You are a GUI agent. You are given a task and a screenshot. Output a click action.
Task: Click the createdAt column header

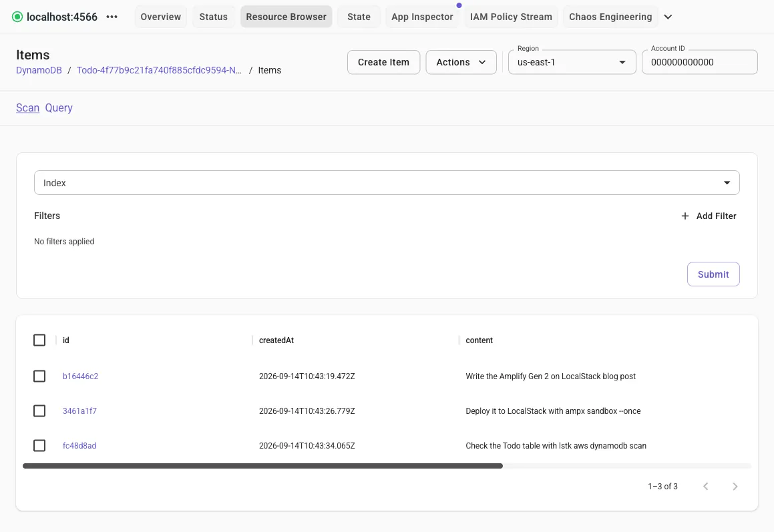click(x=276, y=340)
